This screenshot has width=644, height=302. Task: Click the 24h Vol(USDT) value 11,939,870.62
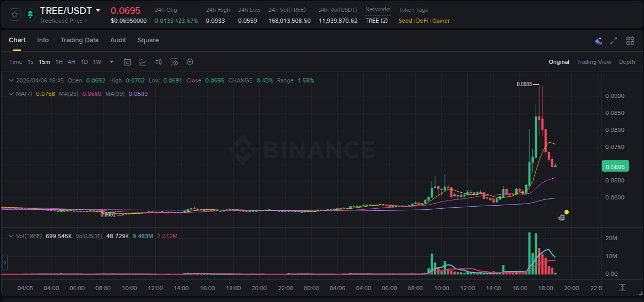coord(338,21)
